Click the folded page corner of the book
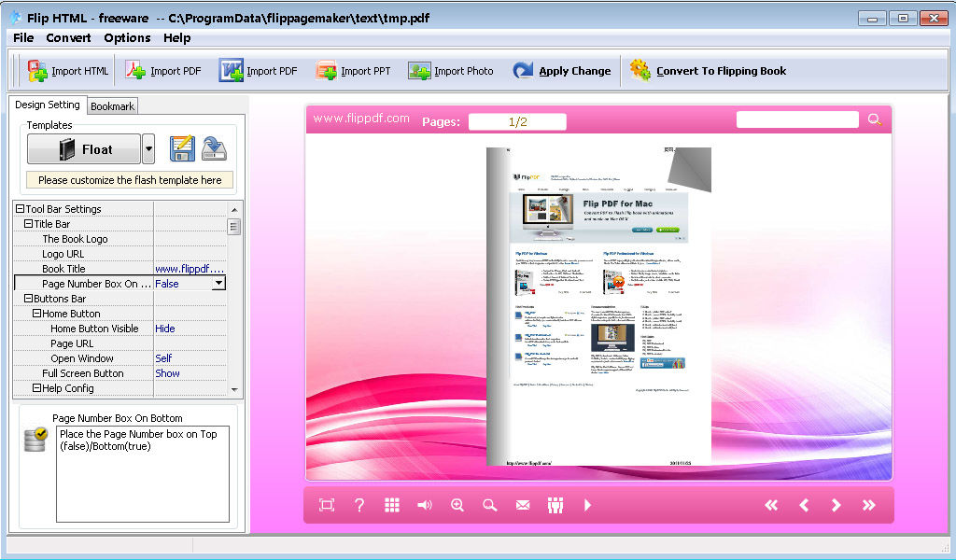This screenshot has height=560, width=956. click(690, 170)
